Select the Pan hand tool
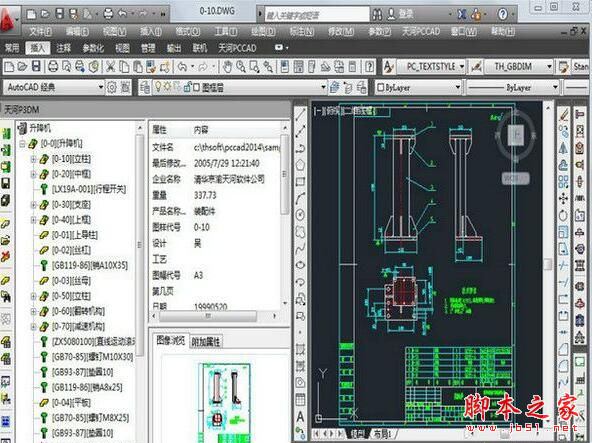The image size is (592, 443). click(227, 67)
